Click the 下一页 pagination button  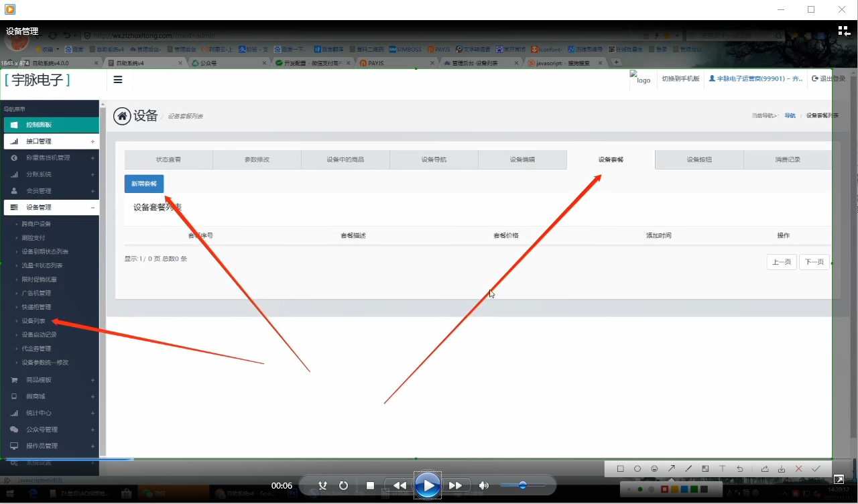pos(814,262)
